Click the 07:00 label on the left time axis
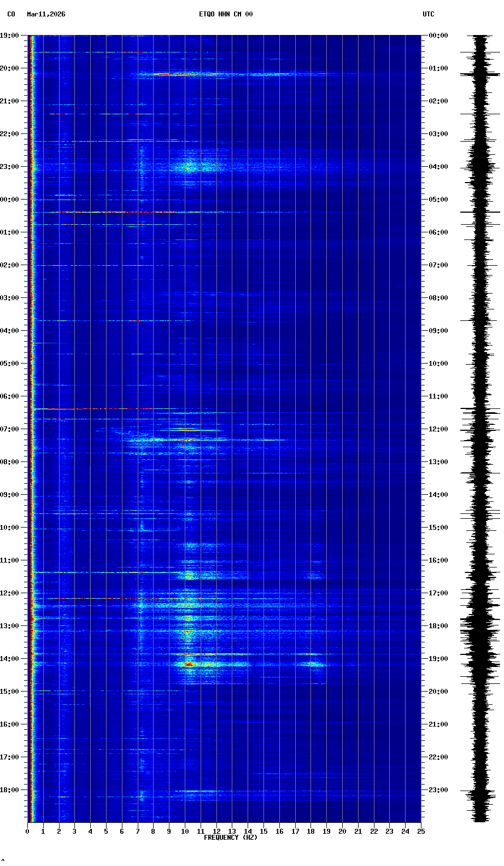 (9, 429)
